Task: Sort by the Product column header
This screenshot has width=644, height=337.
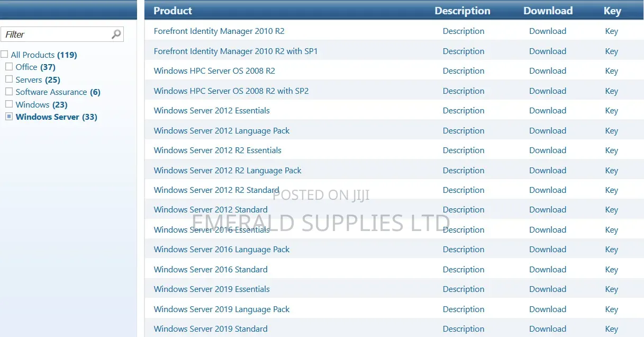Action: point(173,11)
